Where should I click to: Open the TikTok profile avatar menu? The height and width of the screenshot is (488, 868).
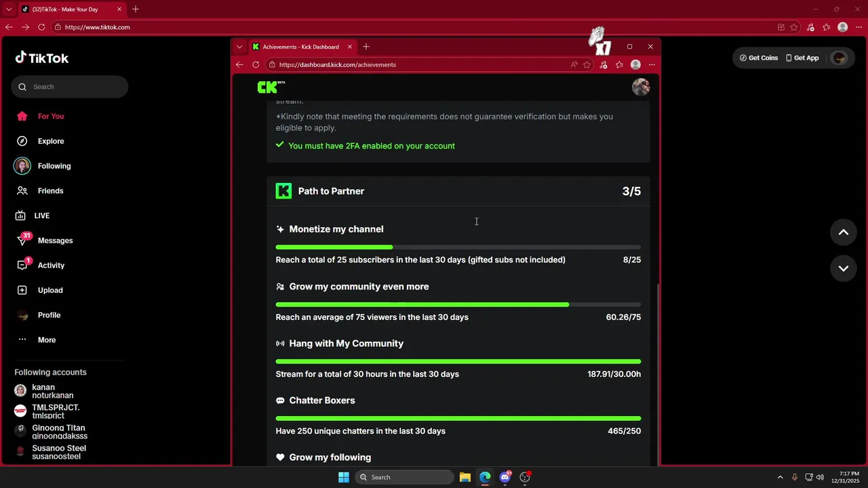(x=840, y=58)
